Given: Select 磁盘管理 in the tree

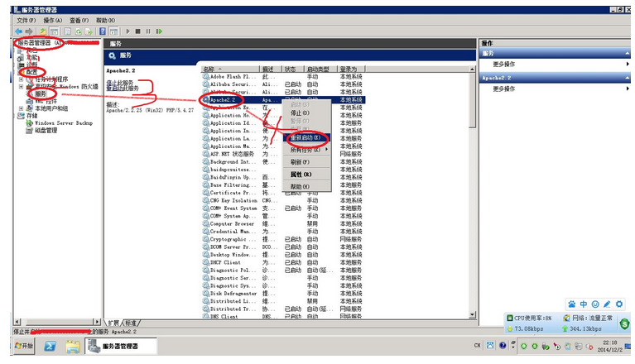Looking at the screenshot, I should (x=46, y=130).
